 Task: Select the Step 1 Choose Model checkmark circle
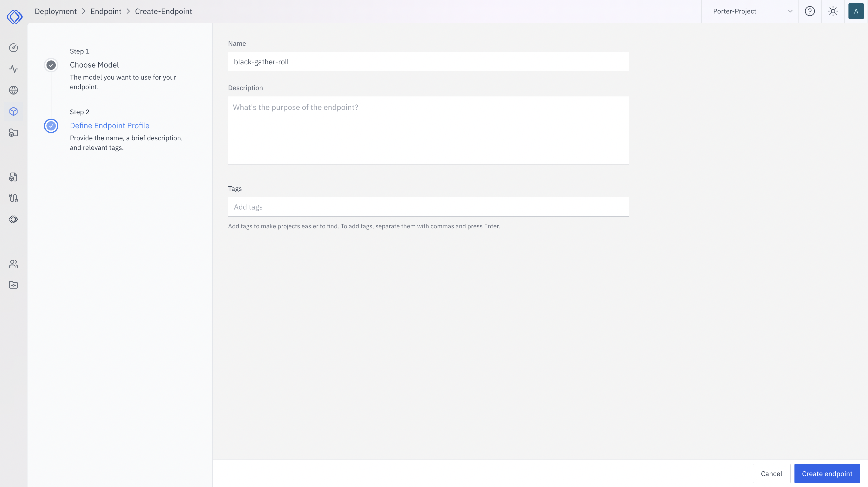[51, 65]
